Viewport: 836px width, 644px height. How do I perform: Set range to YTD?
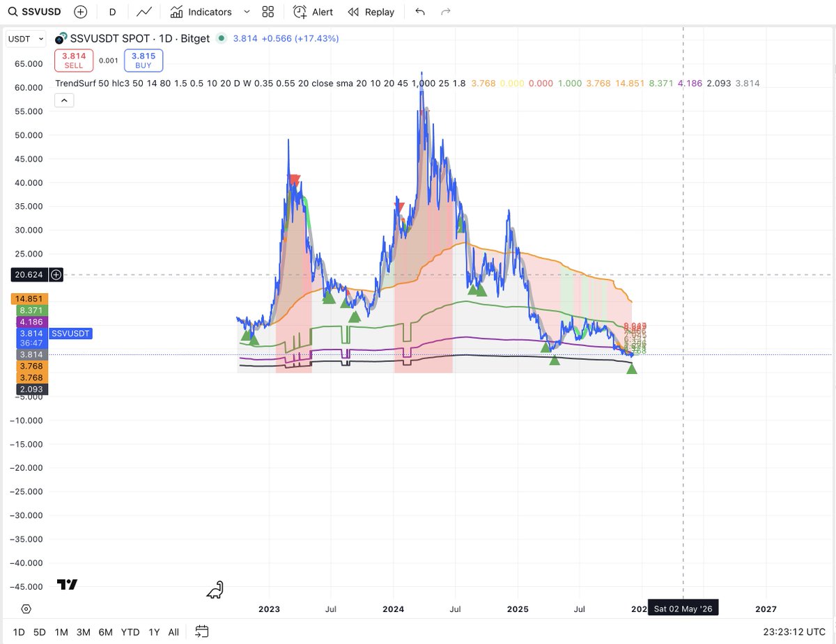(x=130, y=632)
